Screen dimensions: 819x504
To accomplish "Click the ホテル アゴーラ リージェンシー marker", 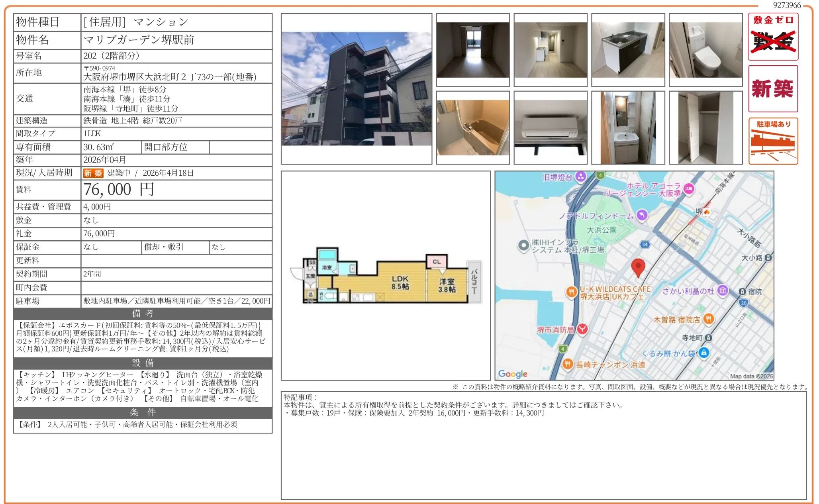I will (688, 188).
